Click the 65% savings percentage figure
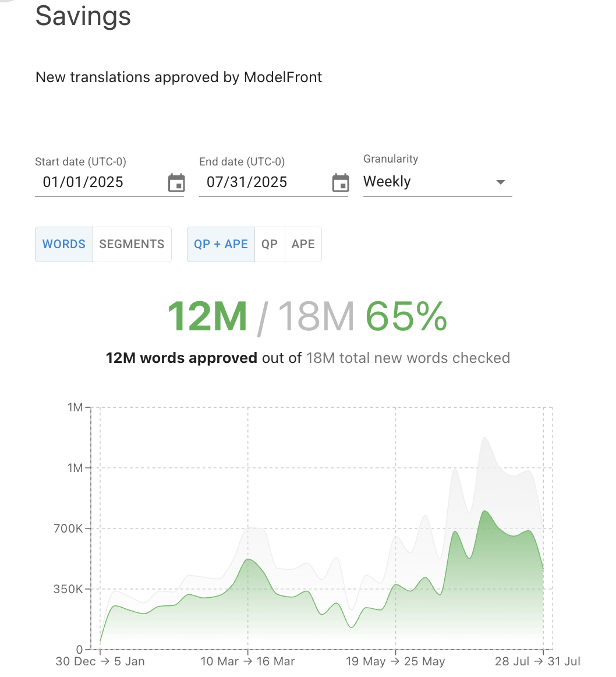 tap(406, 316)
